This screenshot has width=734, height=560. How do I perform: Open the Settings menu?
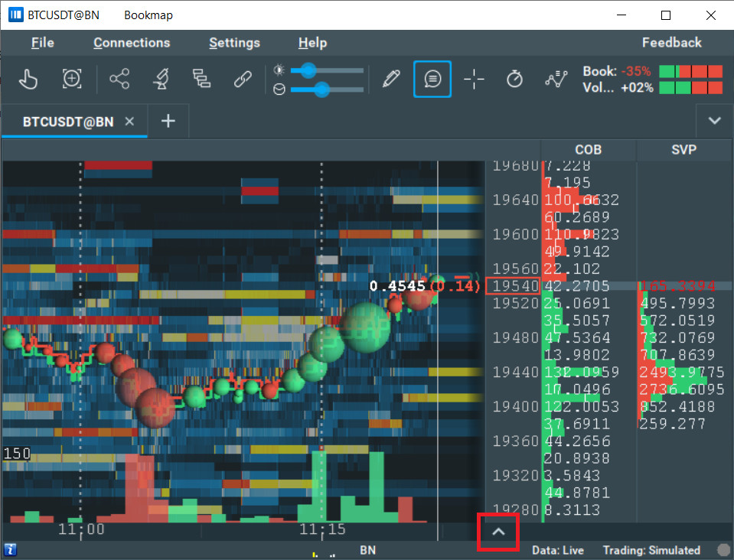234,43
